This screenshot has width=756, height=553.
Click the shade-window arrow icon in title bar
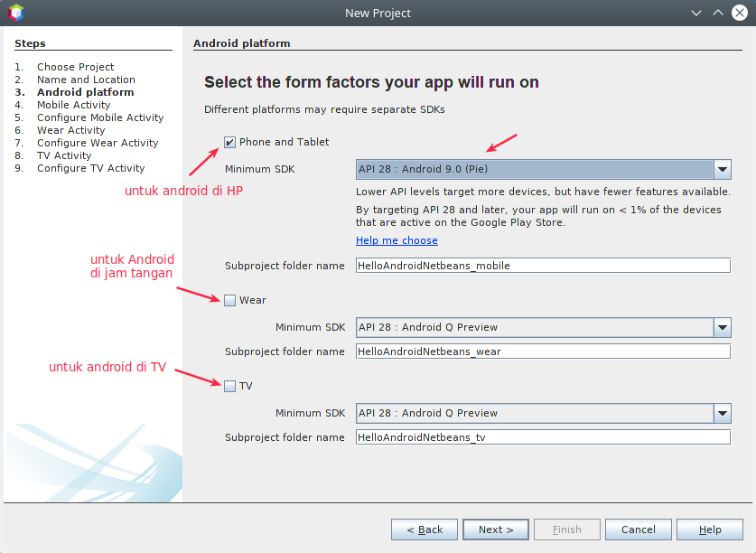pos(719,13)
